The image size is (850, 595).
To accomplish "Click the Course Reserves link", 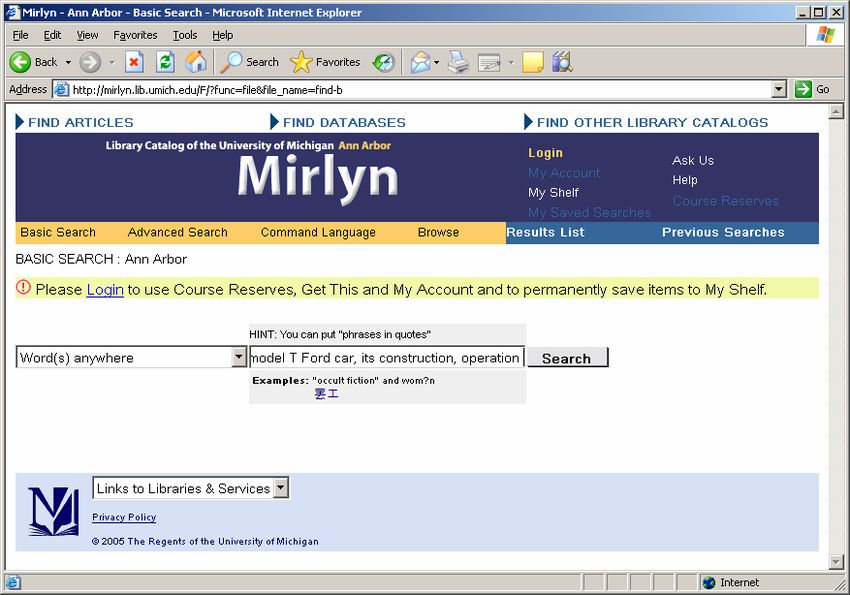I will pos(725,201).
